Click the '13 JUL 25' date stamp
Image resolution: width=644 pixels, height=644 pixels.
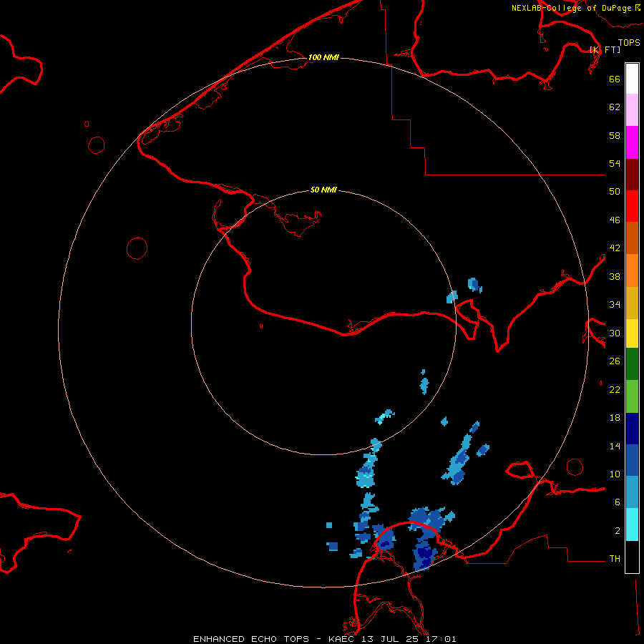point(389,639)
